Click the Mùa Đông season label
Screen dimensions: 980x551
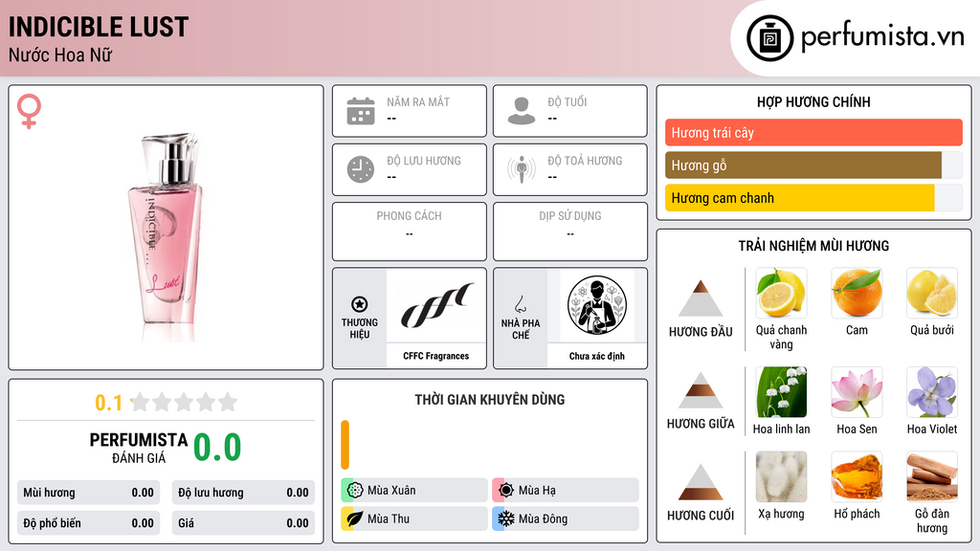(543, 519)
